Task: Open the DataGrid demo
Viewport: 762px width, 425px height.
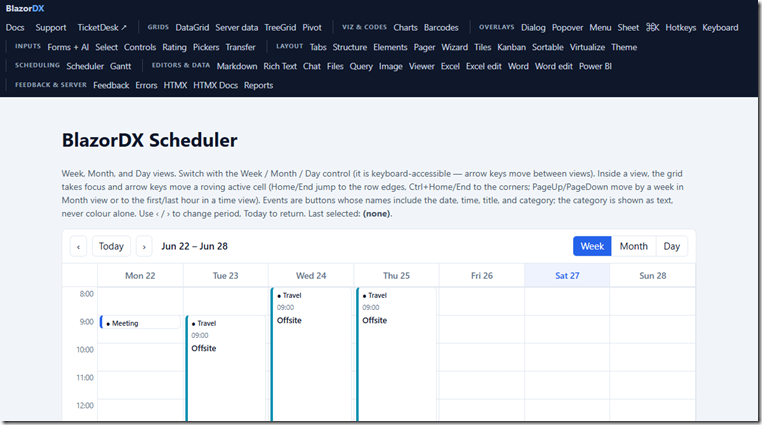Action: click(x=192, y=28)
